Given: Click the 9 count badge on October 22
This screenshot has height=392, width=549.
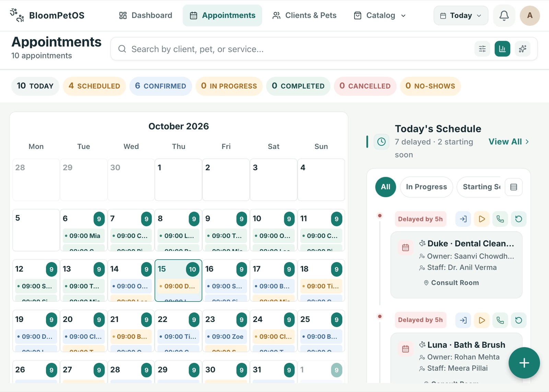Looking at the screenshot, I should [x=194, y=320].
